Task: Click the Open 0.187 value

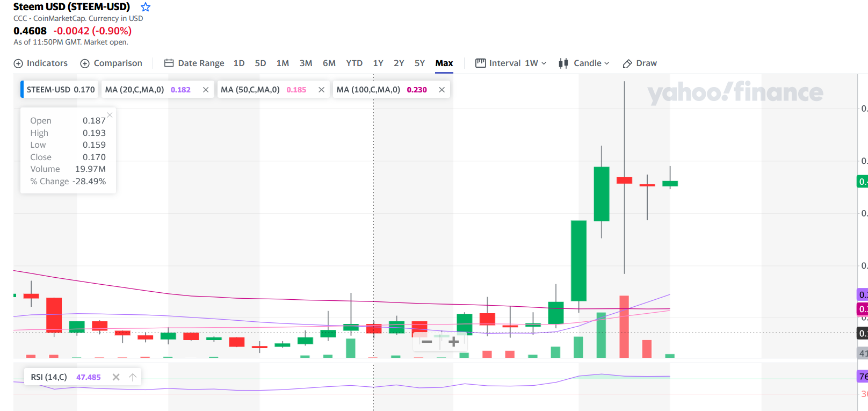Action: coord(94,121)
